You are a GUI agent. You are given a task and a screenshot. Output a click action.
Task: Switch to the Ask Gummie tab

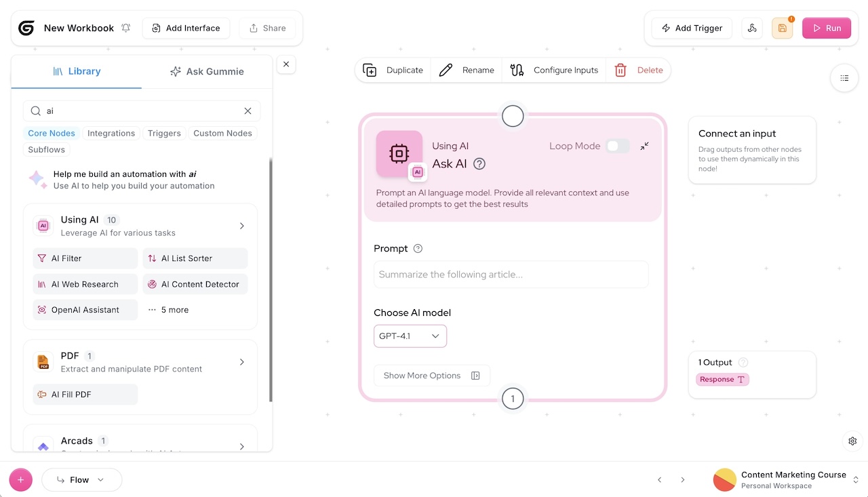pyautogui.click(x=207, y=71)
